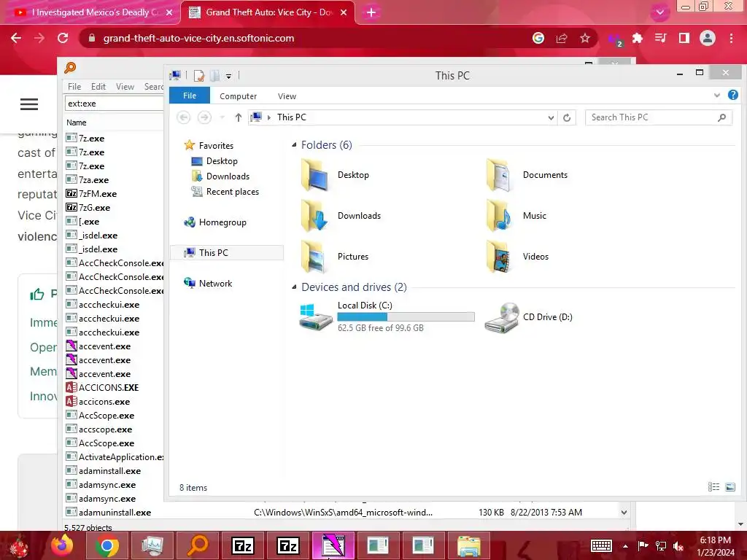Viewport: 747px width, 560px height.
Task: Select ACCICONS.EXE in Everything results
Action: 109,388
